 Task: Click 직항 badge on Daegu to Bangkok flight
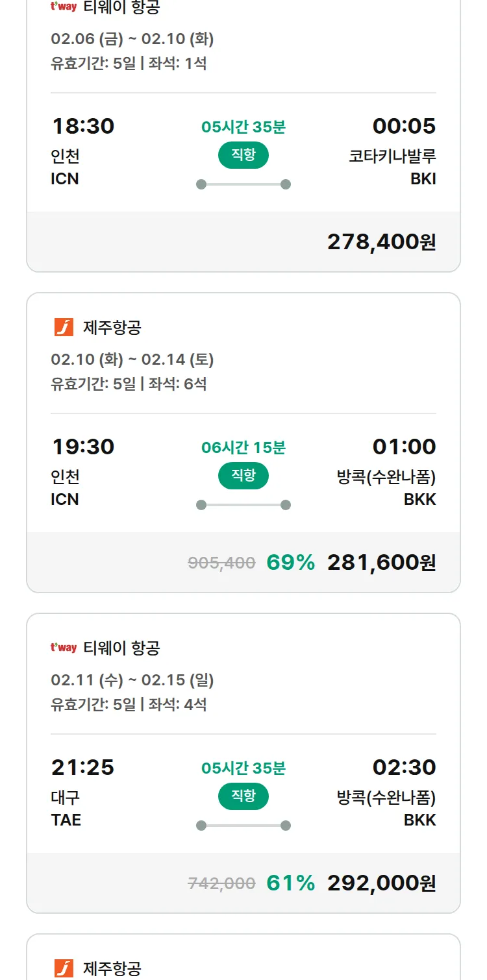243,796
